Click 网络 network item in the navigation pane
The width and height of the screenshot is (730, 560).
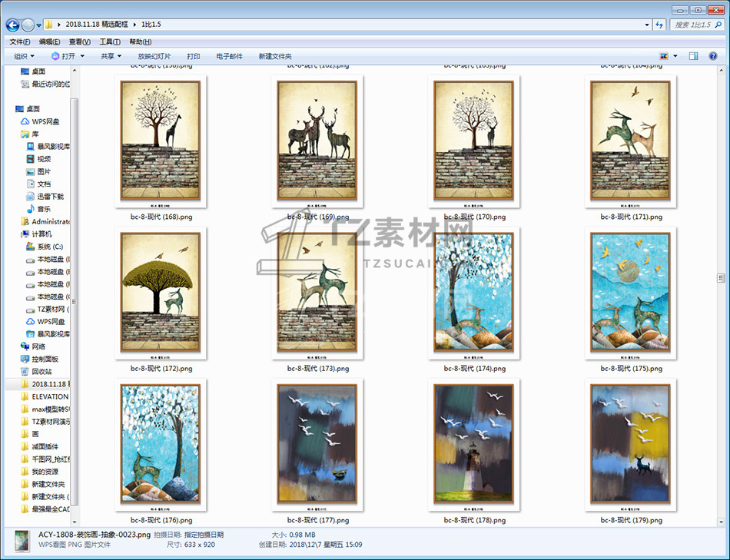(38, 346)
